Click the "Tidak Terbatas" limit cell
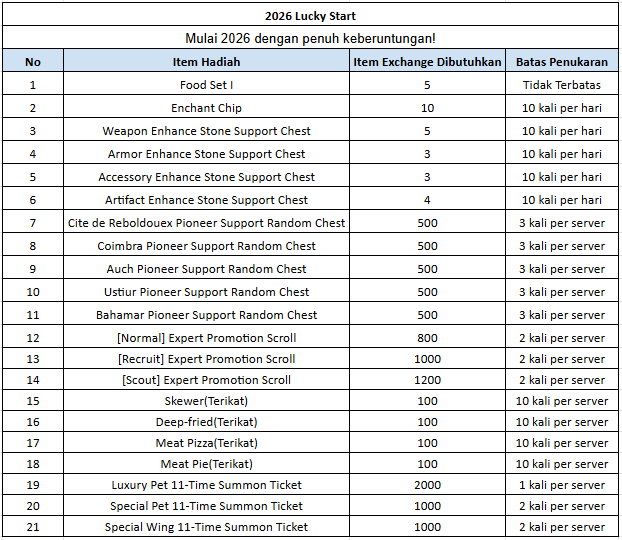622x540 pixels. [x=561, y=85]
